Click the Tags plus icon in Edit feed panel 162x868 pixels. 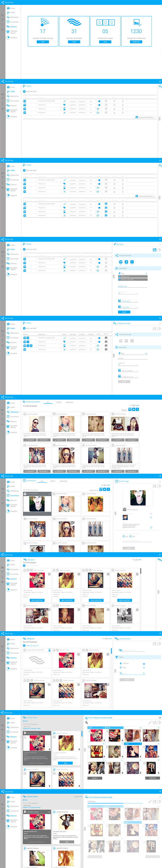(146, 273)
